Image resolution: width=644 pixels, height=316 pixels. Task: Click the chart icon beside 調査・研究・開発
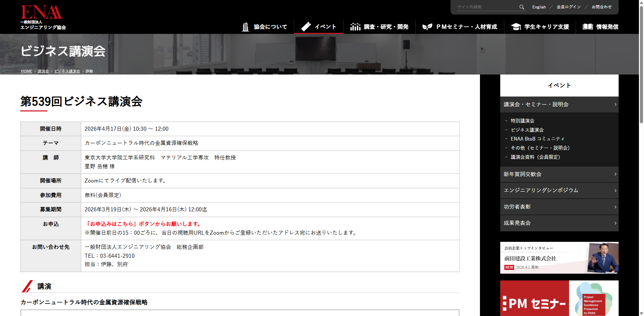tap(355, 27)
